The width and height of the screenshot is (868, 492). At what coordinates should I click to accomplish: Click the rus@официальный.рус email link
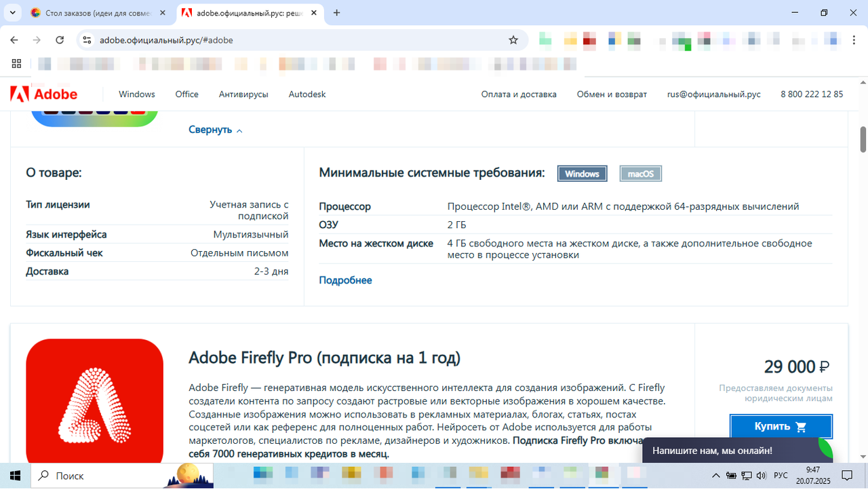pyautogui.click(x=713, y=94)
